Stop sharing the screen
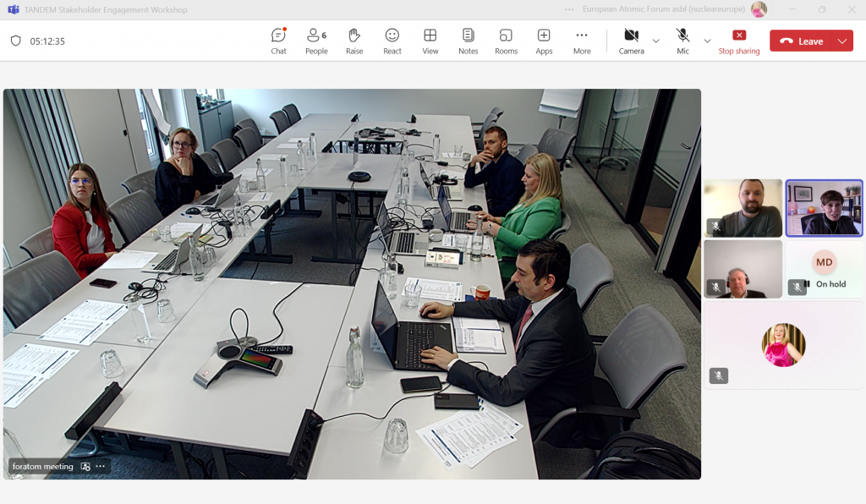The image size is (866, 504). click(x=739, y=41)
